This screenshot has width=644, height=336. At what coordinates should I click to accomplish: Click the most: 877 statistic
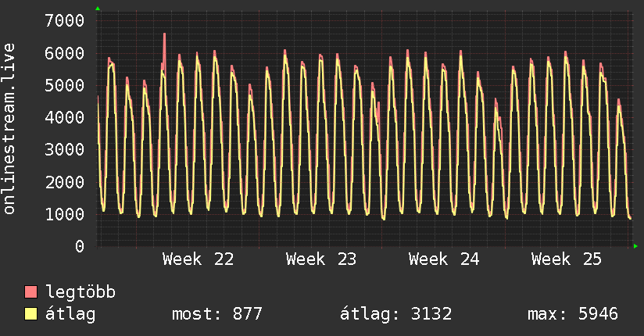tap(216, 314)
